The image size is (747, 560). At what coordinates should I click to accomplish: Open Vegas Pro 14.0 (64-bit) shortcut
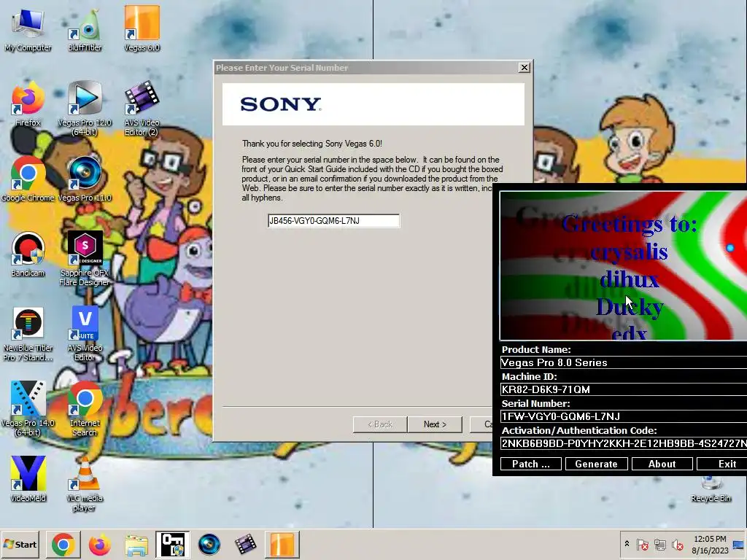pyautogui.click(x=28, y=410)
